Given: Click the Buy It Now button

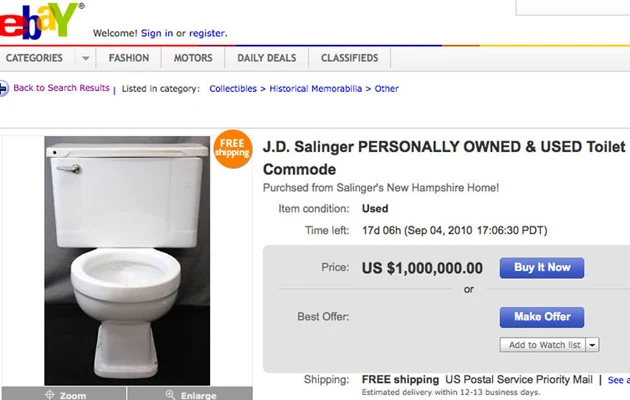Looking at the screenshot, I should point(542,267).
